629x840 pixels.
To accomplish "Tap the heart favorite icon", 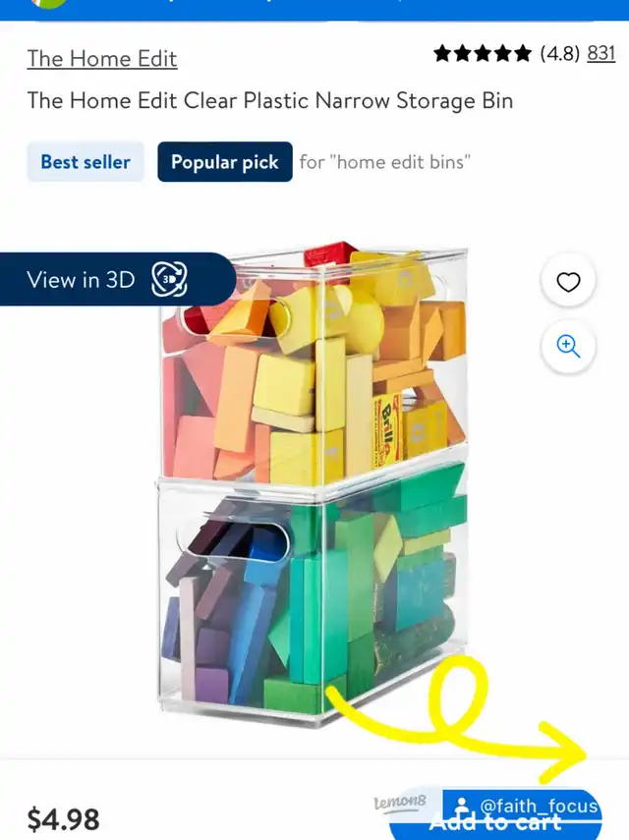I will (568, 282).
